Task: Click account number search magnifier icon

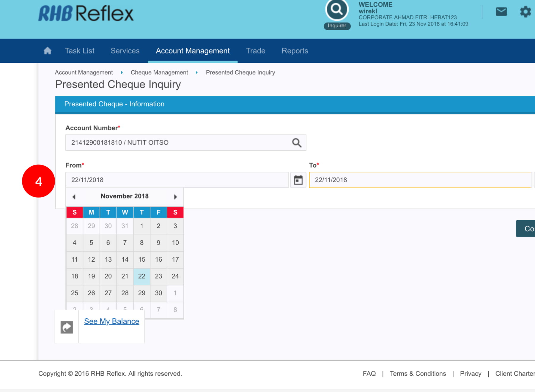Action: tap(296, 143)
